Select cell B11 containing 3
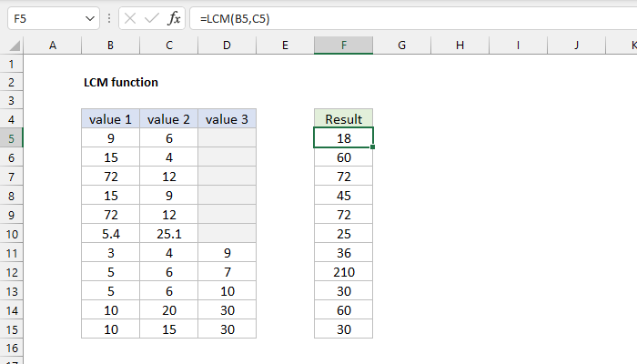Screen dimensions: 637x364 click(x=110, y=253)
